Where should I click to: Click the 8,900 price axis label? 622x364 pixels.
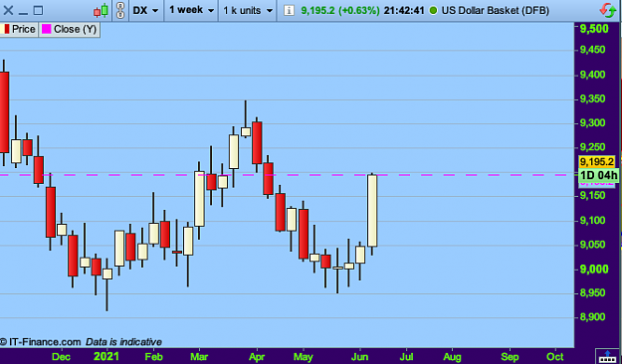(x=593, y=317)
